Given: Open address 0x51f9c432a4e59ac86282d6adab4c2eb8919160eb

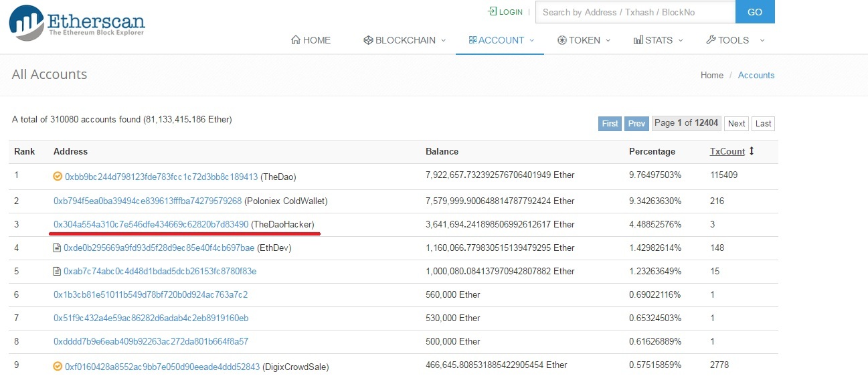Looking at the screenshot, I should pos(151,318).
